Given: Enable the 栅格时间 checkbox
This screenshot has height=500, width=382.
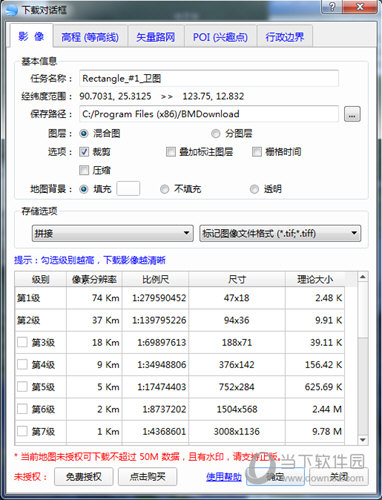Looking at the screenshot, I should pyautogui.click(x=257, y=152).
